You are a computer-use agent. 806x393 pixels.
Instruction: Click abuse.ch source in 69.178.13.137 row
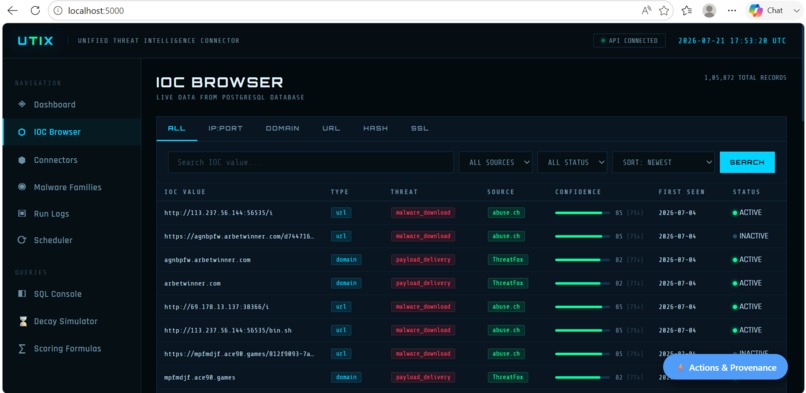(506, 307)
